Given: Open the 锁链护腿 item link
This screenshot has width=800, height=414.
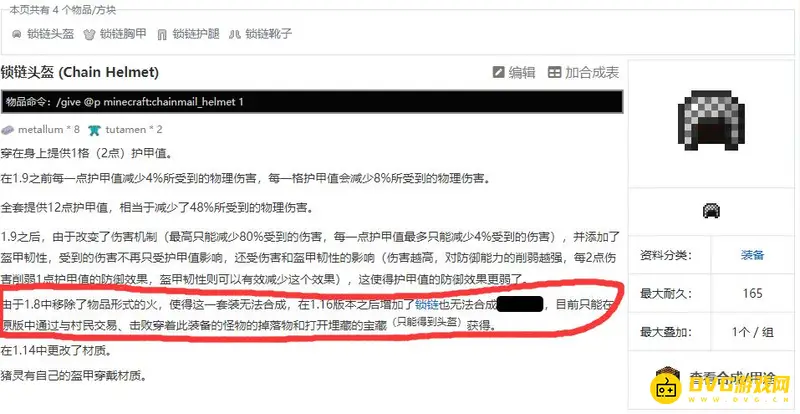Looking at the screenshot, I should (196, 35).
